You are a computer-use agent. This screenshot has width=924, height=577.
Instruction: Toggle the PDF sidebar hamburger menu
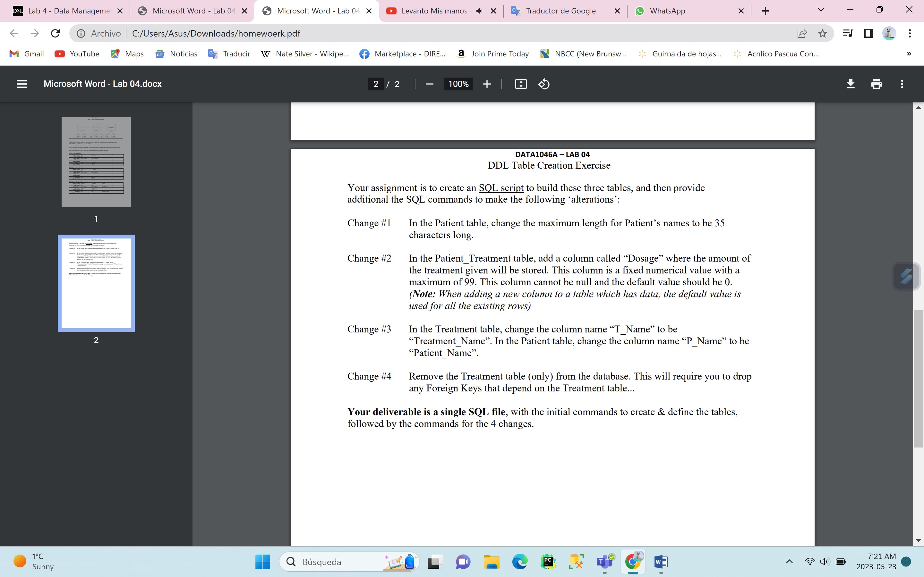pos(22,84)
